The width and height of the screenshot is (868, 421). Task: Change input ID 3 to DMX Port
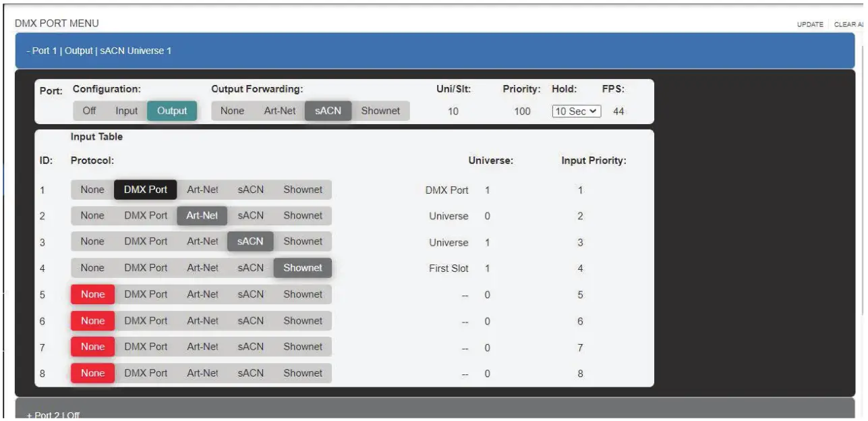coord(145,242)
